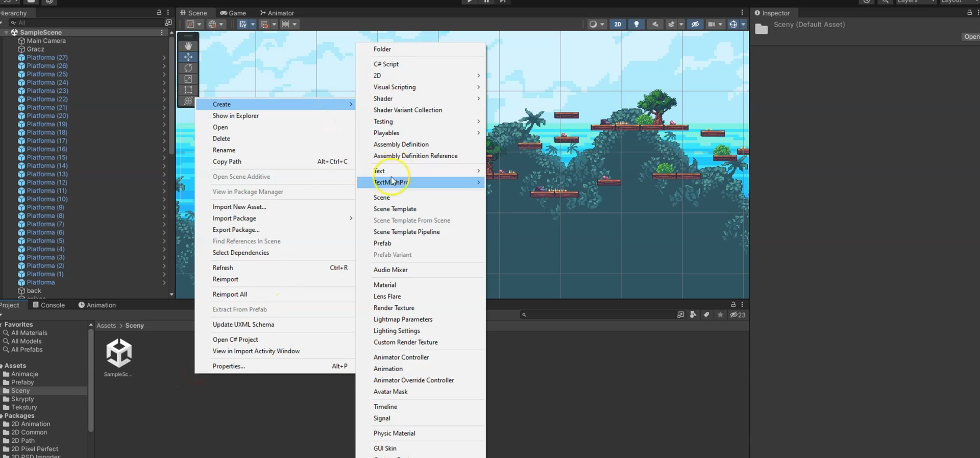Toggle hidden objects visibility in Scene toolbar

click(695, 24)
